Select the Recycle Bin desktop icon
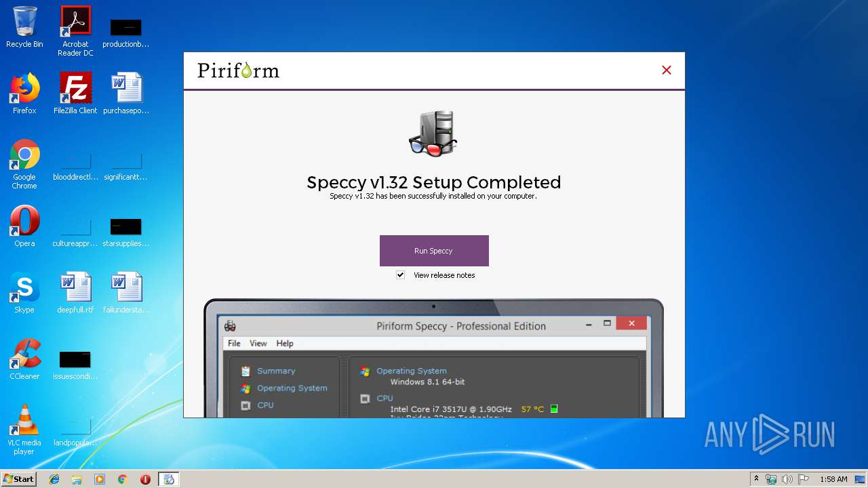Screen dimensions: 868x488 click(24, 28)
